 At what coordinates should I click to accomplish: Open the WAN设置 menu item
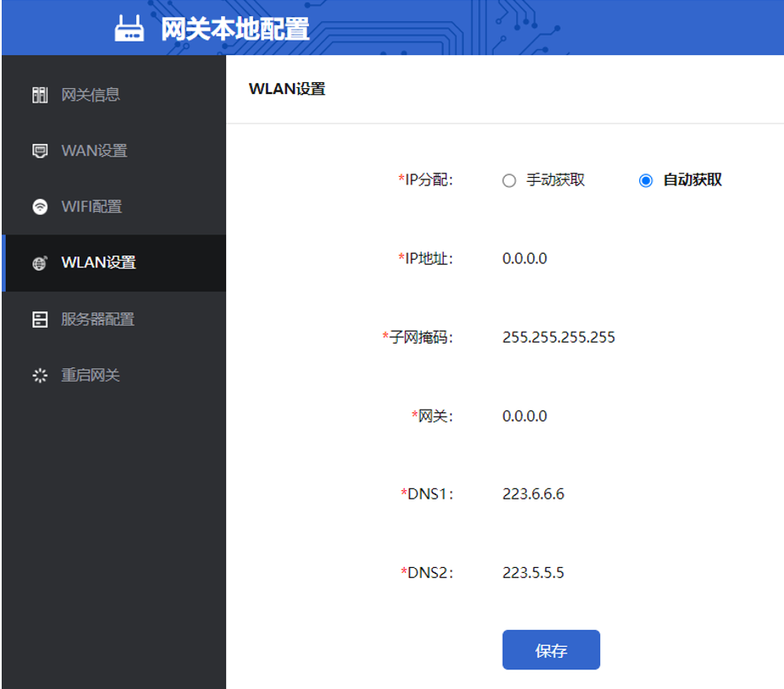(x=114, y=151)
